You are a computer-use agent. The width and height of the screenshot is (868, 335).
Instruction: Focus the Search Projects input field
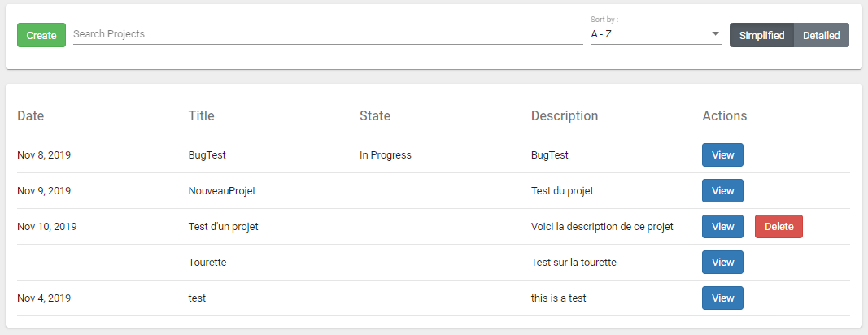[x=328, y=34]
